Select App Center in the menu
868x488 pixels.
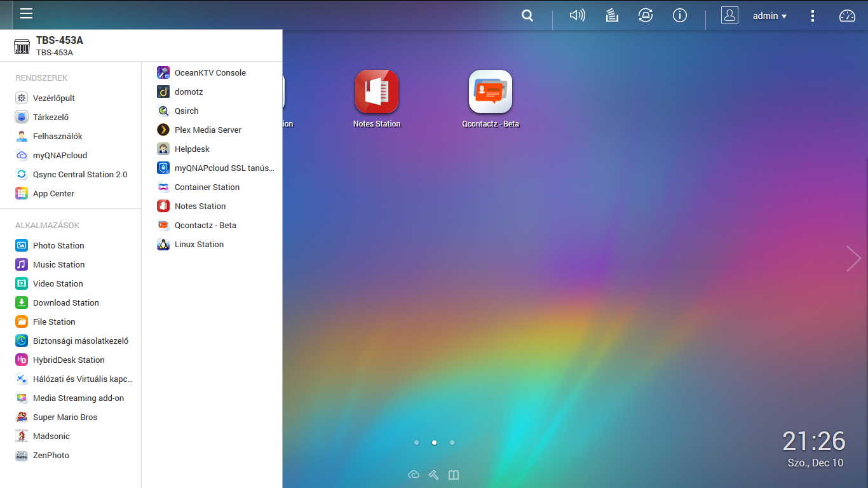point(53,193)
